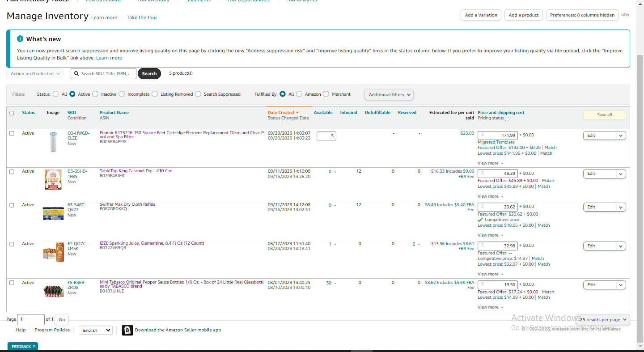Expand the Available 30 chevron for Tabasco
Screen dimensions: 644x352
coord(335,283)
